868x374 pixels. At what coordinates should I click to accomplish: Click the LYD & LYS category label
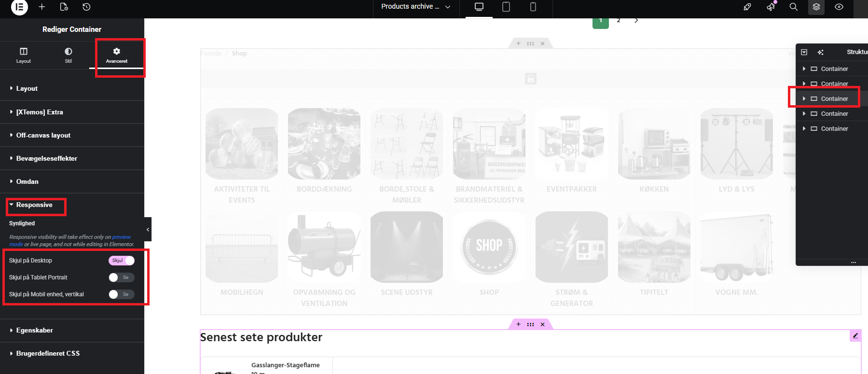pos(736,189)
